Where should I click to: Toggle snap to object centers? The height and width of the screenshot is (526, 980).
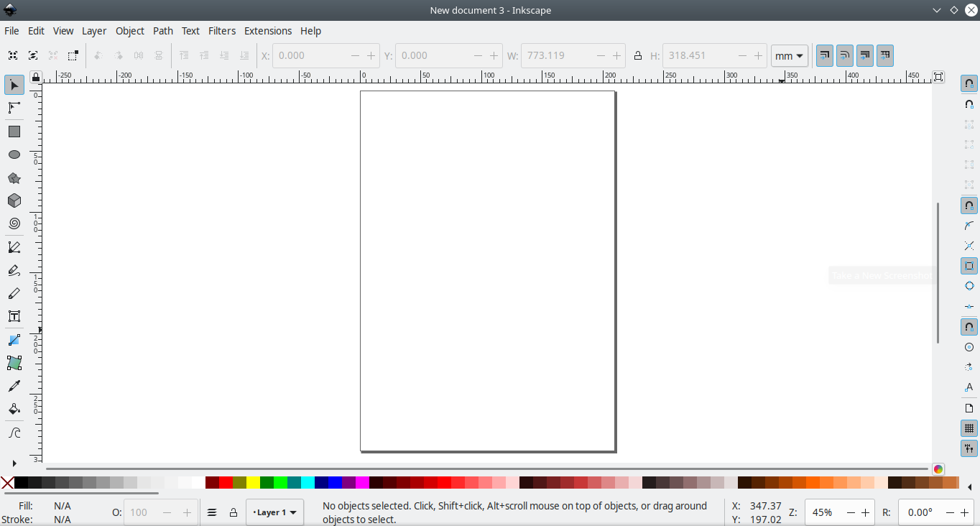pos(969,347)
